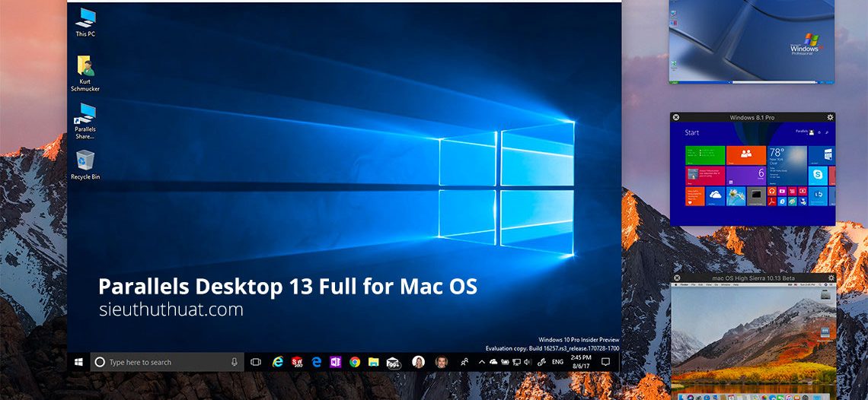Open the volume speaker tray icon
The image size is (868, 400).
point(528,362)
